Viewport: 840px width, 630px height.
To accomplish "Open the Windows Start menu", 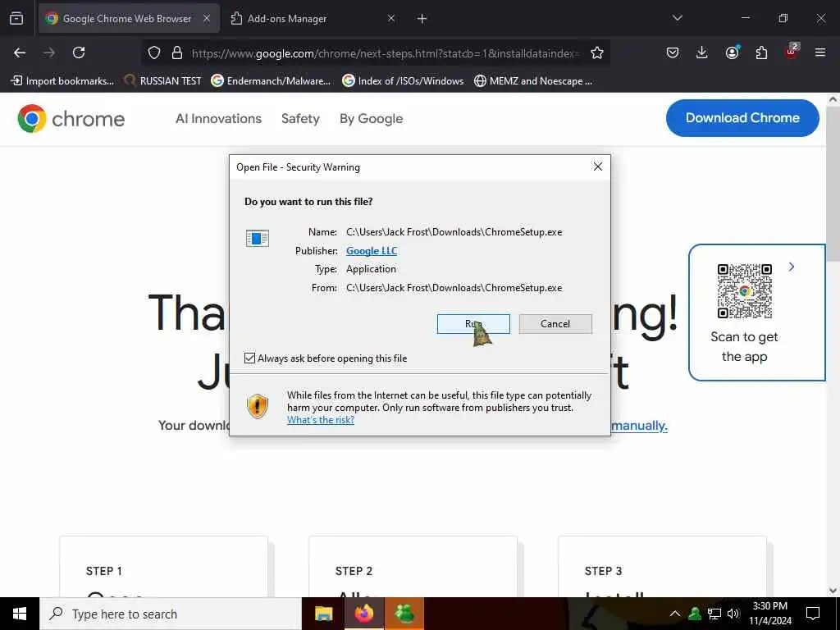I will tap(20, 614).
